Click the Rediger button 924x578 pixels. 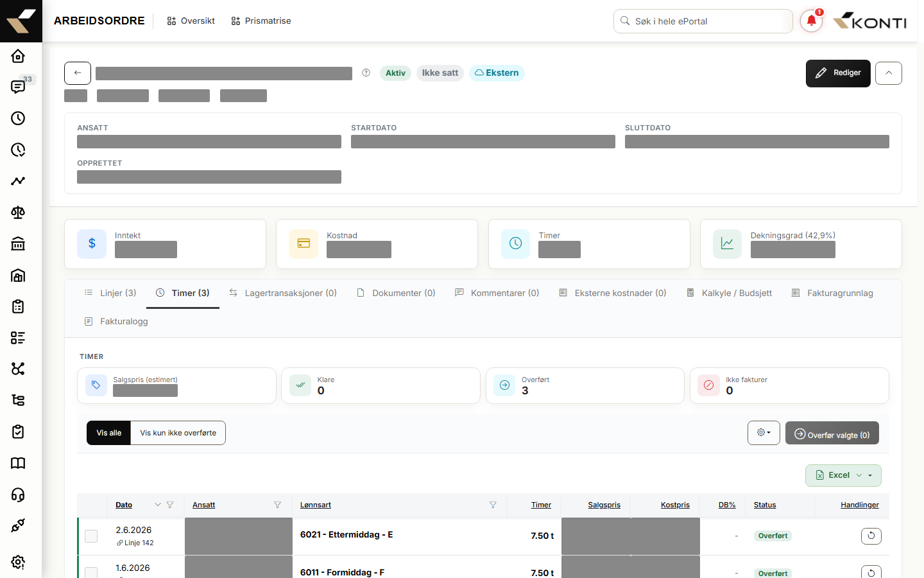[x=838, y=73]
